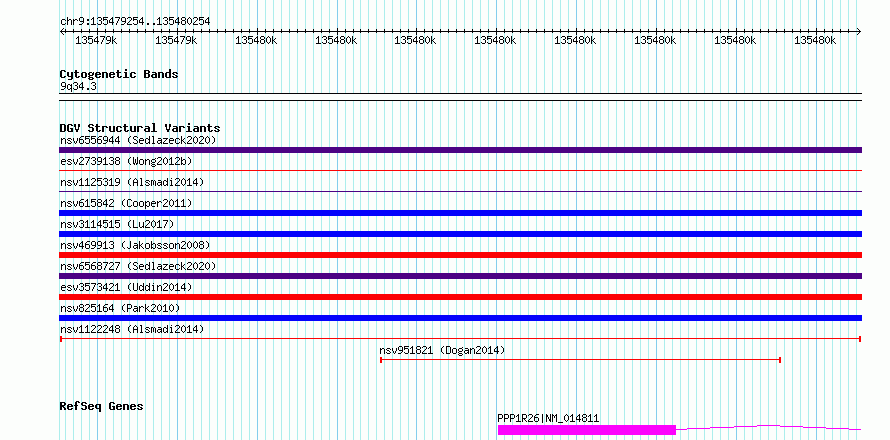Click the blue bar under nsv615842
Screen dimensions: 890x440
460,213
